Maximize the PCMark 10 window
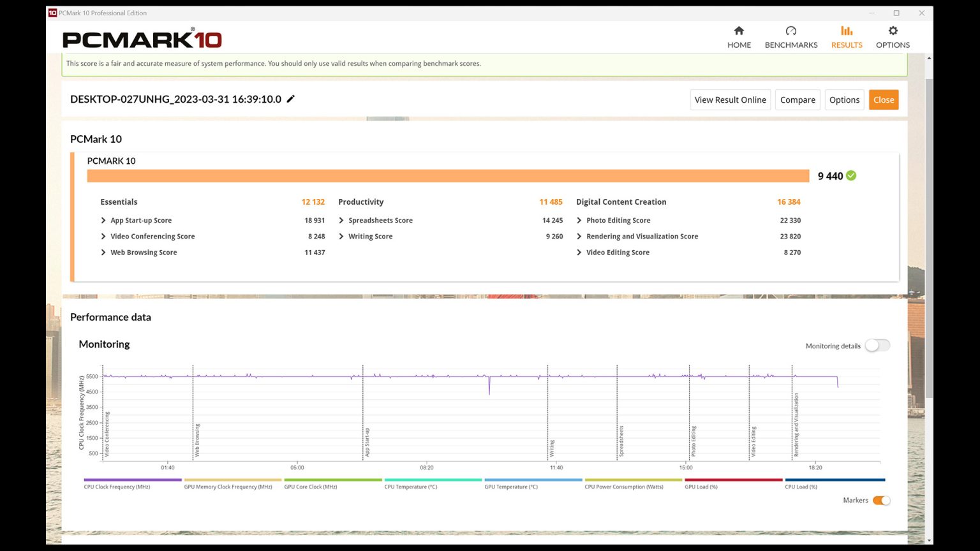Image resolution: width=980 pixels, height=551 pixels. [896, 13]
